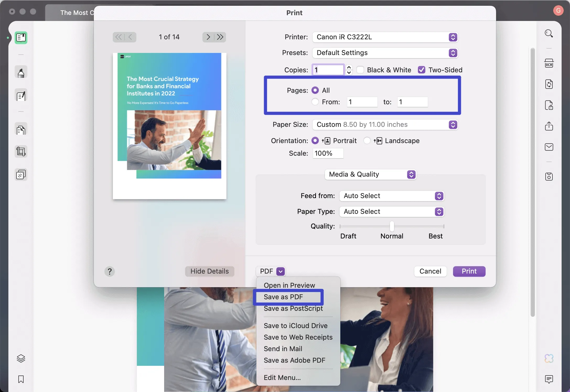Click the Print button
Image resolution: width=570 pixels, height=392 pixels.
(469, 271)
